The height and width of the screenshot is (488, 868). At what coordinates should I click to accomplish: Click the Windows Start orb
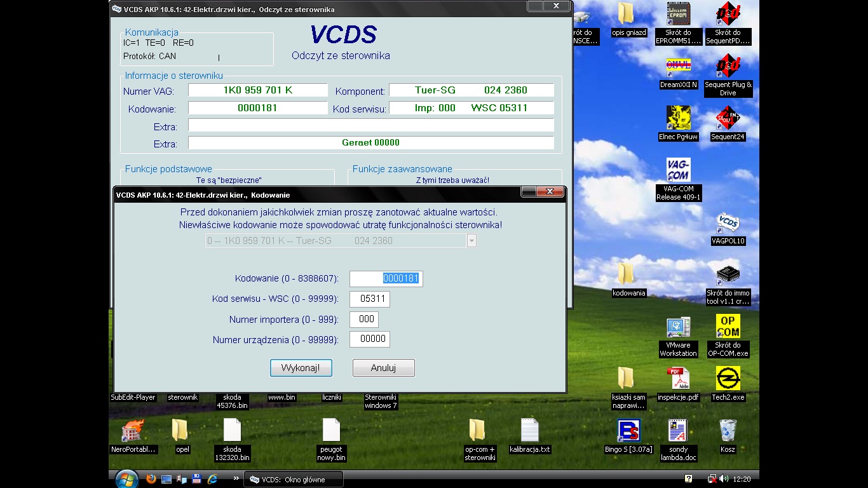126,478
